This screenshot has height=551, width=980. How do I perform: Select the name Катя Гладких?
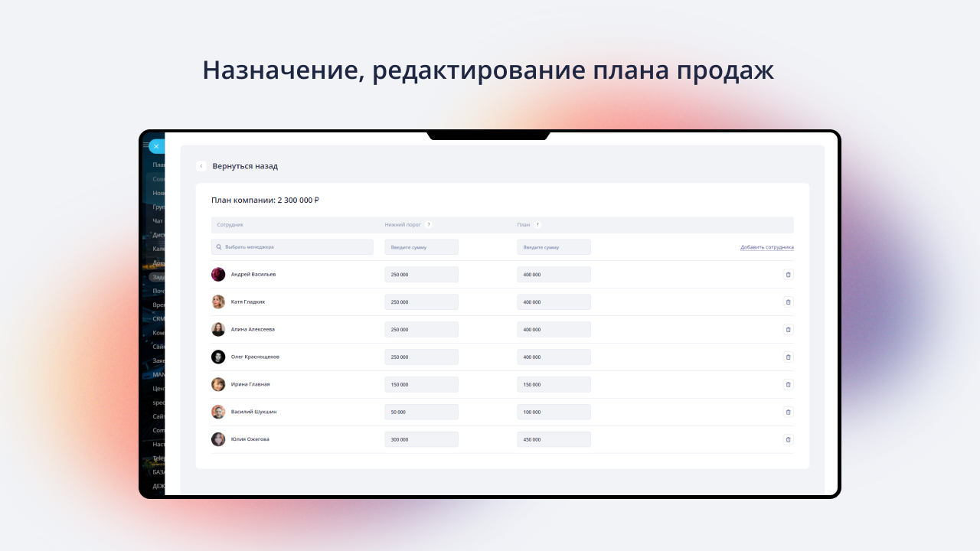pos(248,302)
